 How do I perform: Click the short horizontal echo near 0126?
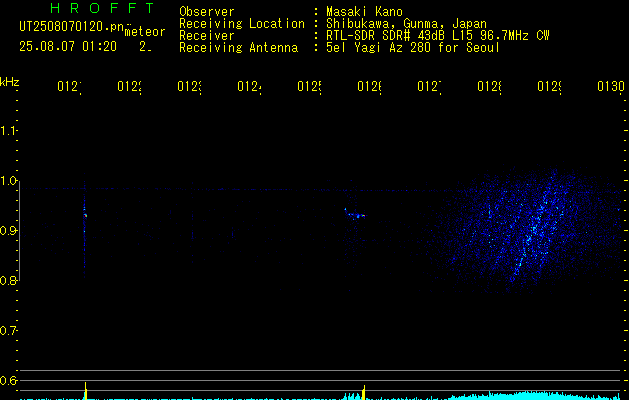coord(355,214)
